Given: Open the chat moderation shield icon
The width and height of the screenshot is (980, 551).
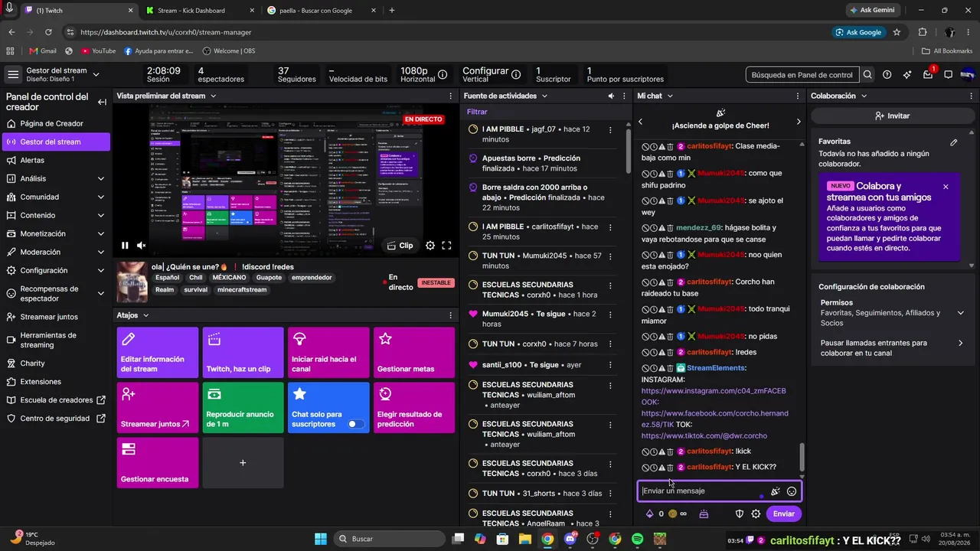Looking at the screenshot, I should click(740, 514).
